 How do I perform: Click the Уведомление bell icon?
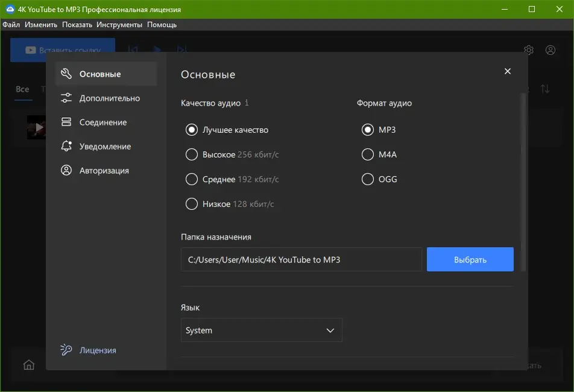click(x=66, y=146)
